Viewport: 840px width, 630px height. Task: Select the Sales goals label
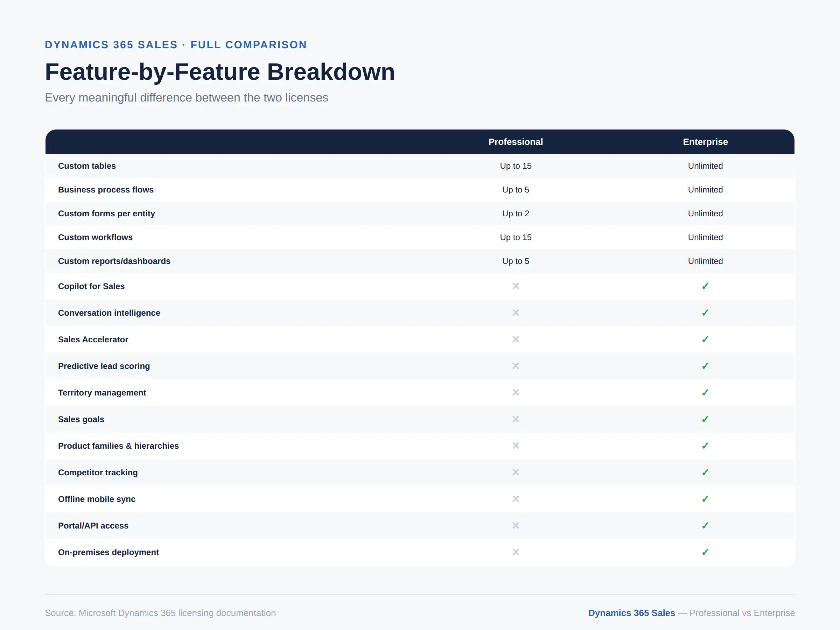(81, 419)
